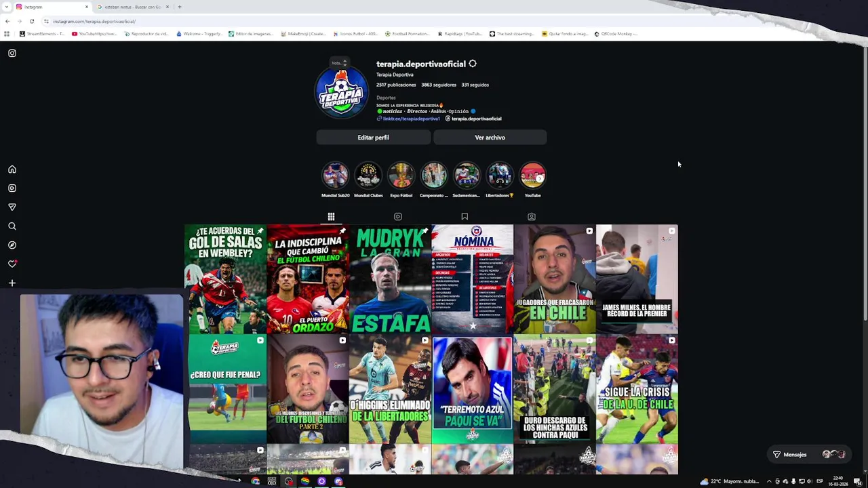
Task: Open the browser apps grid shortcut
Action: point(7,34)
